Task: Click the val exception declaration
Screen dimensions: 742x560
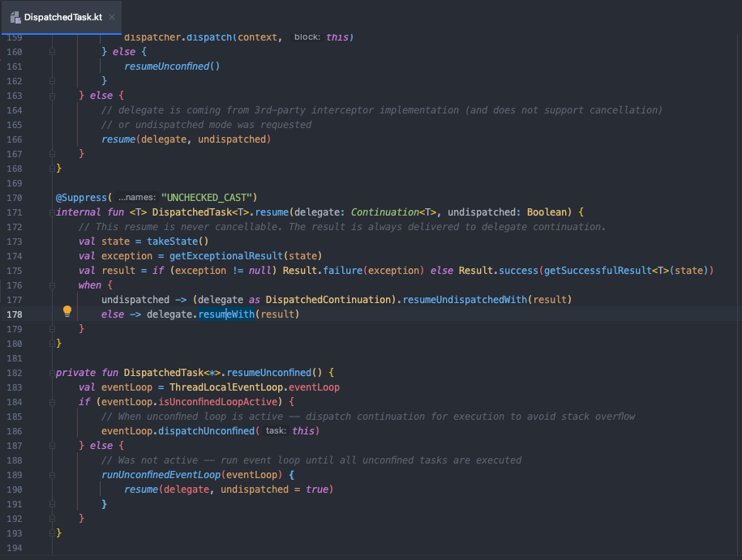Action: click(200, 256)
